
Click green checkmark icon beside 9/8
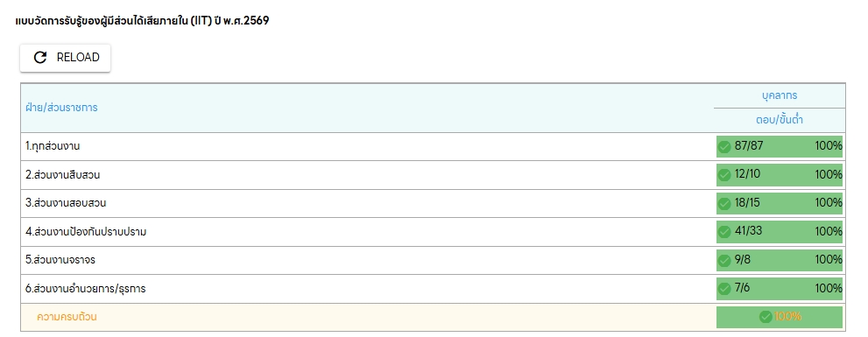point(724,260)
